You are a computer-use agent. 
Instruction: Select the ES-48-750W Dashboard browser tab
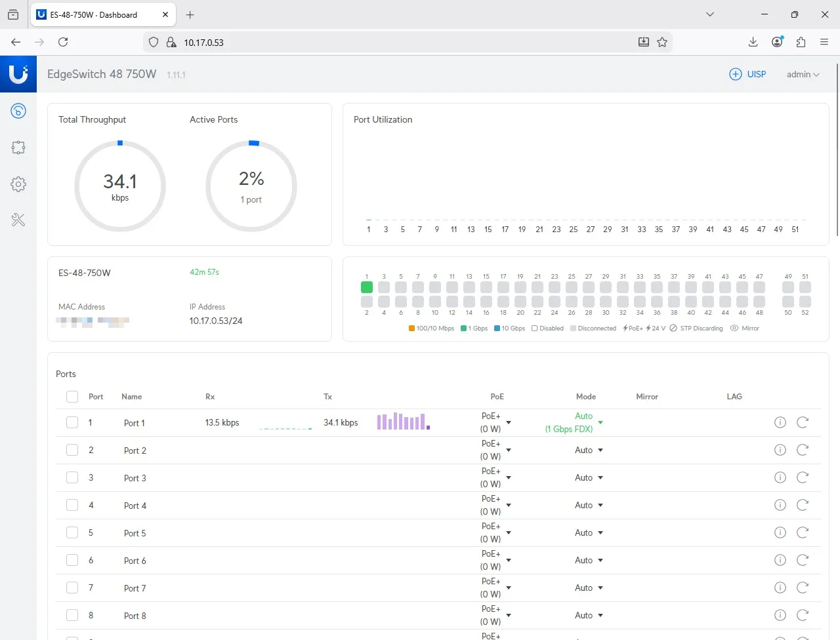[94, 14]
